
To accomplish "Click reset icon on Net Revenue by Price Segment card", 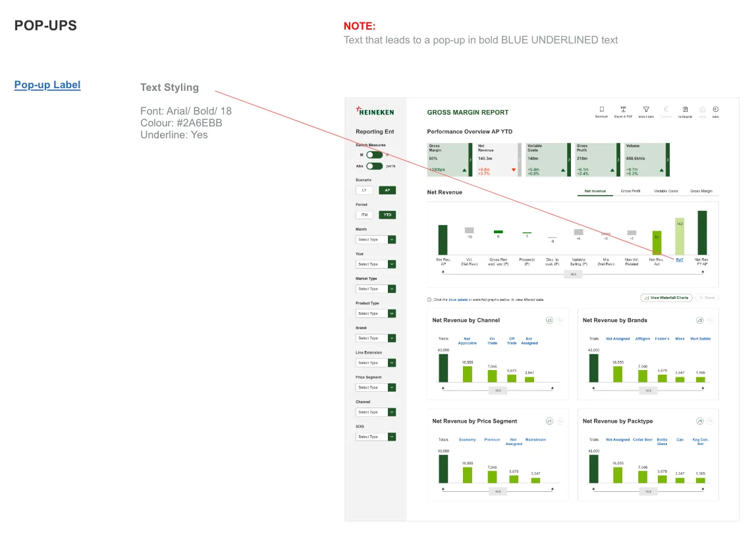I will tap(560, 421).
